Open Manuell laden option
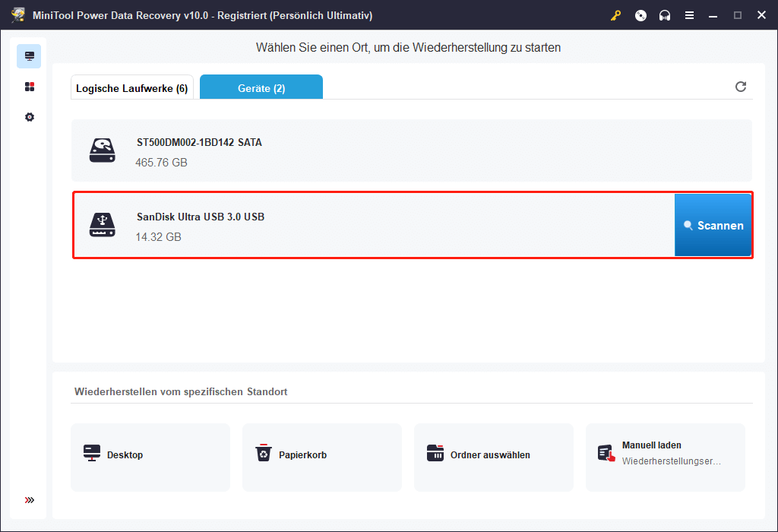The width and height of the screenshot is (778, 532). pos(665,455)
